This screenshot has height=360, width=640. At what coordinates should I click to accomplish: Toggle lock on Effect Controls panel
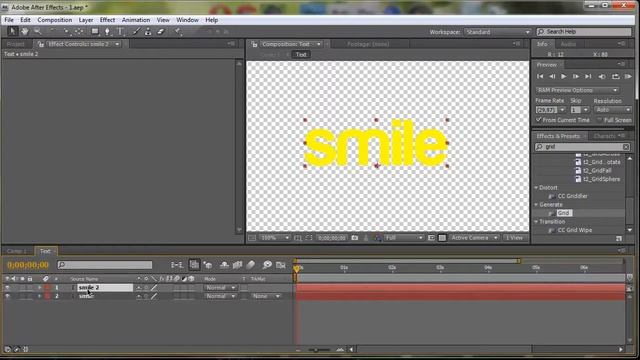41,44
